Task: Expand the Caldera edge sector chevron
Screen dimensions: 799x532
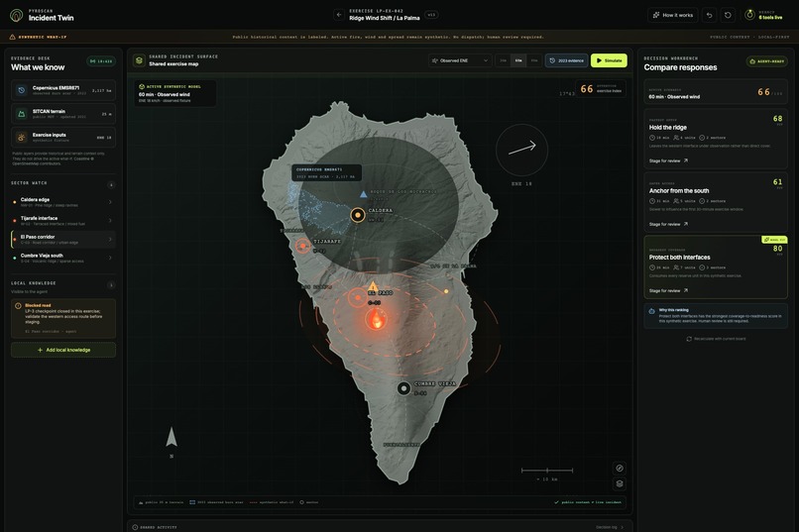Action: pos(110,202)
